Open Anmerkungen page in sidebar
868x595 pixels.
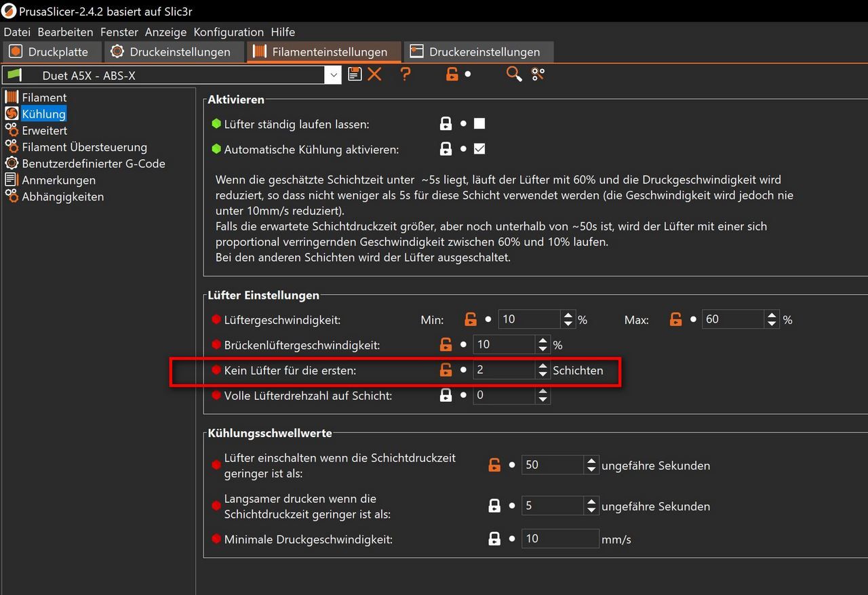(x=58, y=180)
